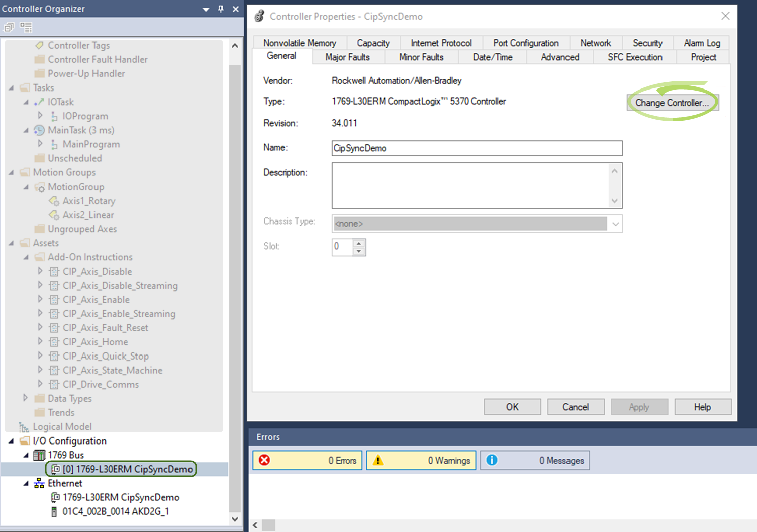Click the blue information messages icon
This screenshot has height=532, width=757.
[x=492, y=460]
